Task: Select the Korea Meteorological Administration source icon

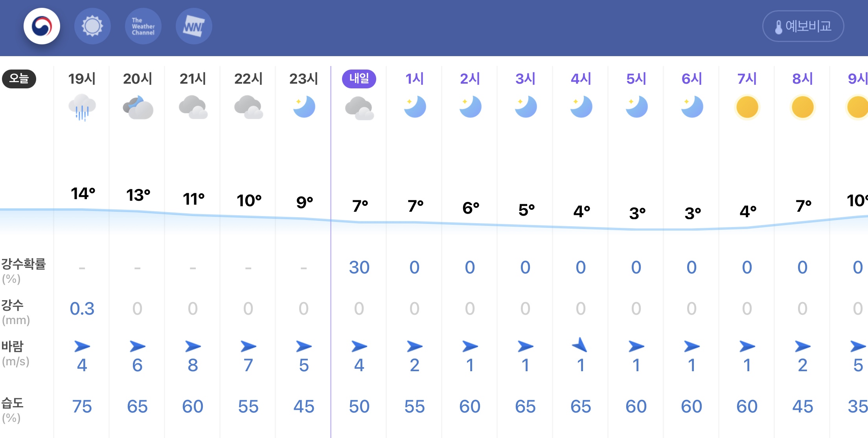Action: (42, 26)
